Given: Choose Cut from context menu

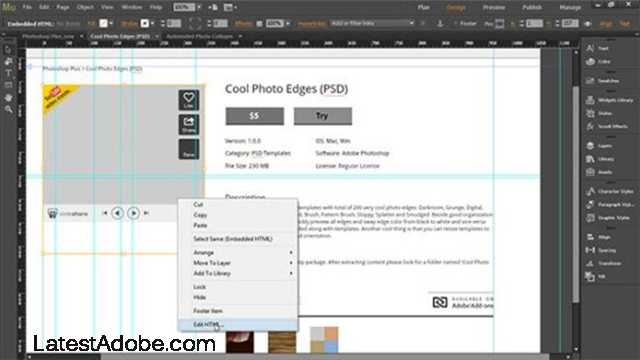Looking at the screenshot, I should point(238,204).
